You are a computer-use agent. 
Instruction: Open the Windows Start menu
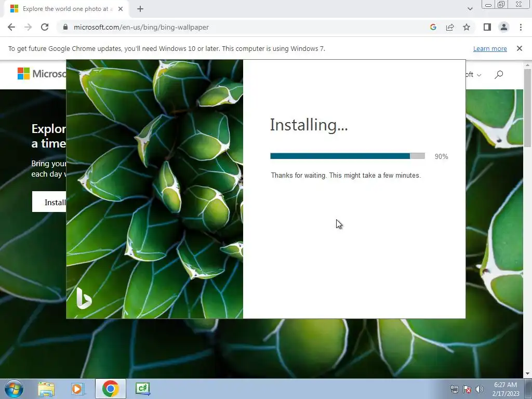click(x=14, y=389)
